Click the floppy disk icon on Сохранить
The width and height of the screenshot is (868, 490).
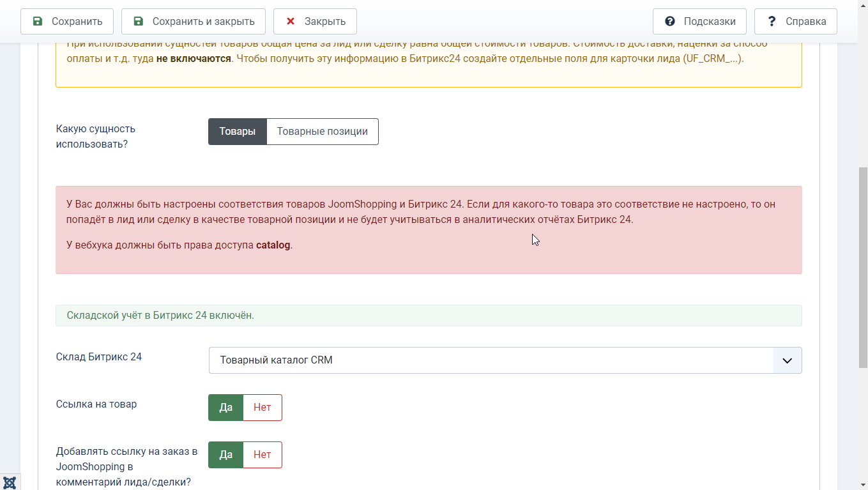(38, 21)
